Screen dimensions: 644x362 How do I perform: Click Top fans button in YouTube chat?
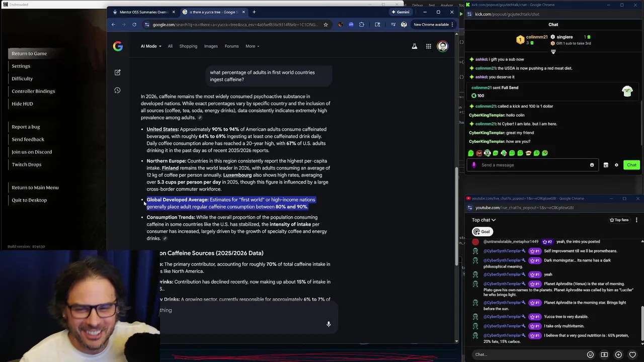[619, 220]
